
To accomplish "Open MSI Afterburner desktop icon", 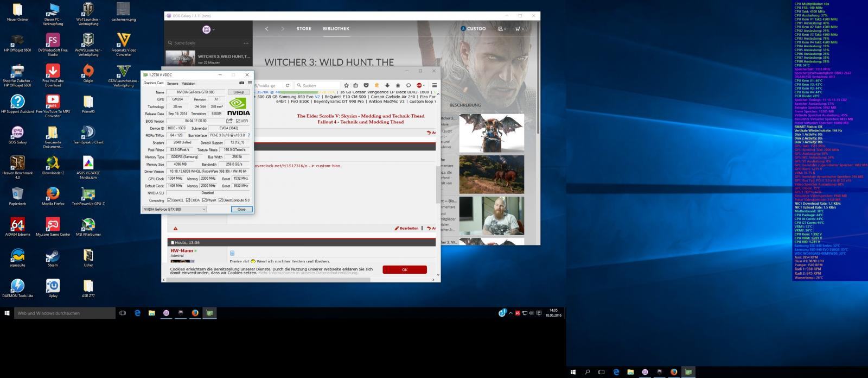I will point(88,226).
